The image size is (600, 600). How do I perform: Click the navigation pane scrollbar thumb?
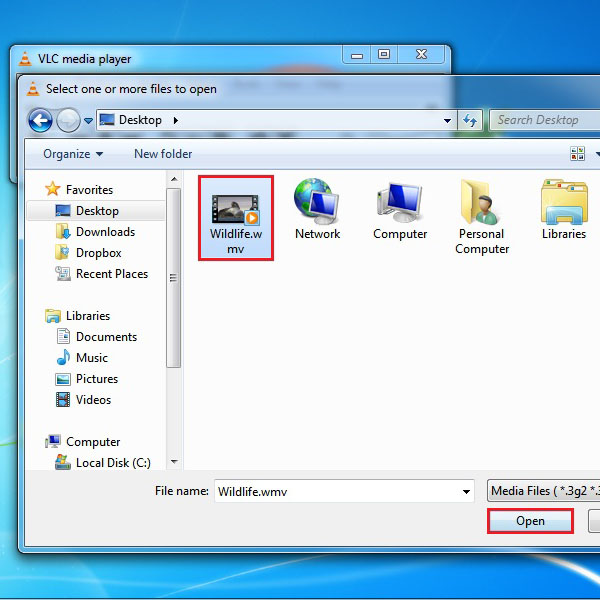(x=174, y=278)
